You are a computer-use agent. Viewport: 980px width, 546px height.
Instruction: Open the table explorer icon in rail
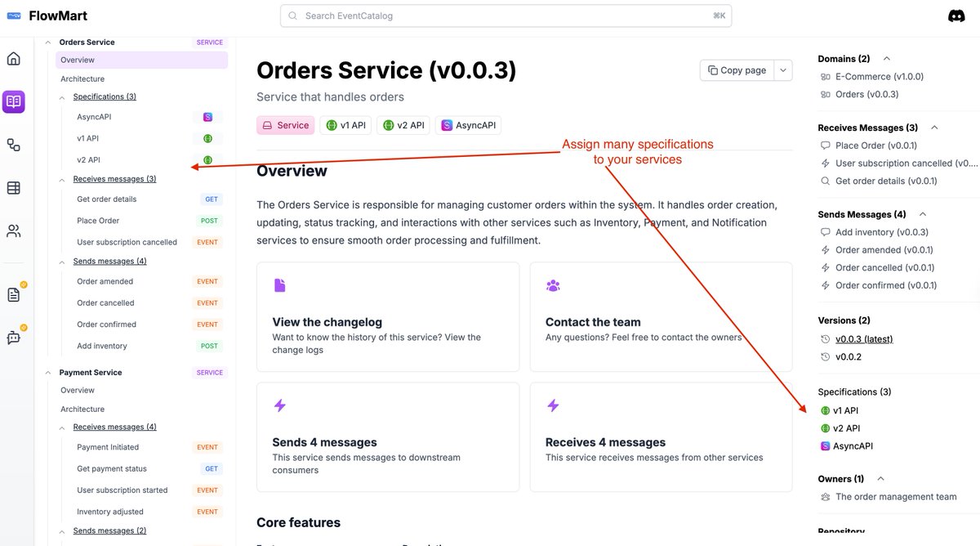coord(14,188)
